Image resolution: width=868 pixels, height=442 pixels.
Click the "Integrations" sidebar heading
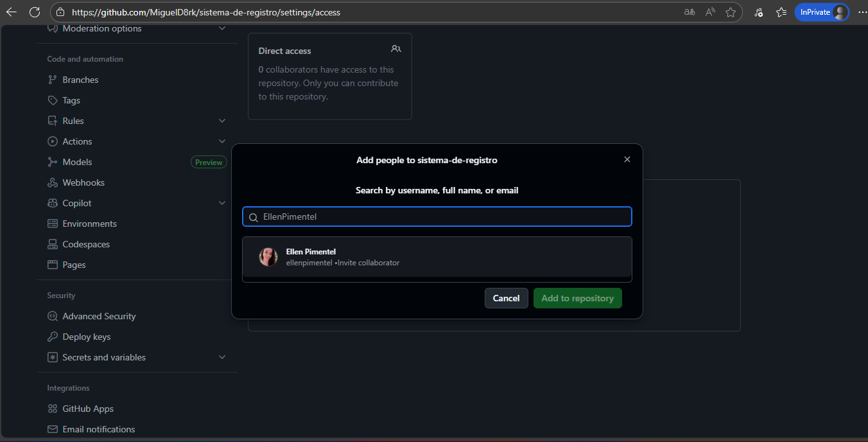click(x=68, y=388)
